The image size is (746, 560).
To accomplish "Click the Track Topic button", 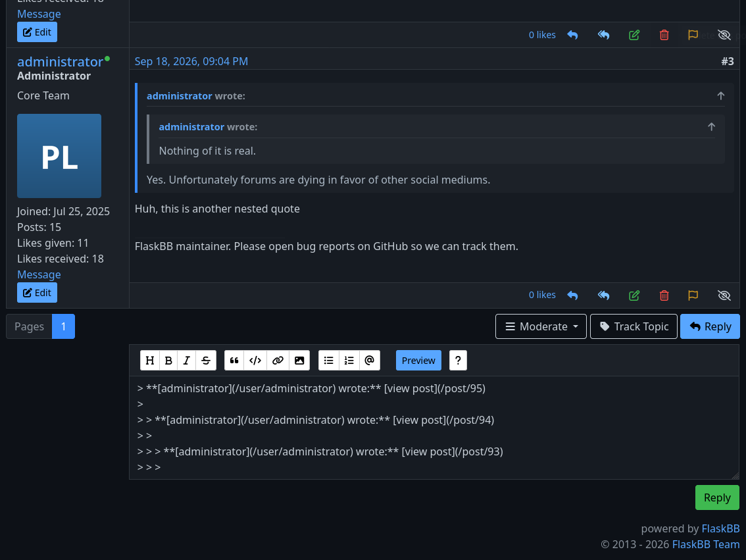I will pyautogui.click(x=634, y=326).
